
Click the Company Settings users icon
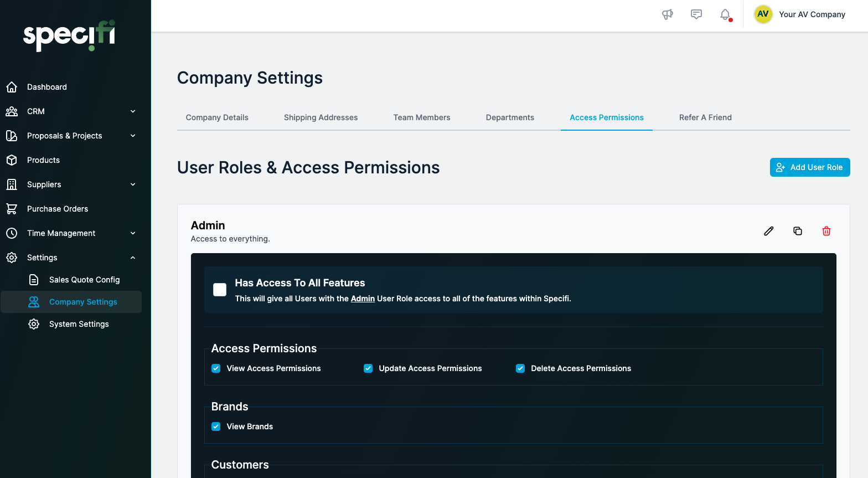click(34, 302)
